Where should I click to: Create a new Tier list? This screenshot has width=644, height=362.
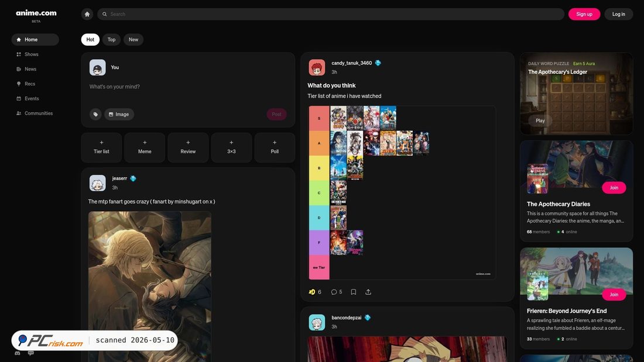tap(101, 147)
